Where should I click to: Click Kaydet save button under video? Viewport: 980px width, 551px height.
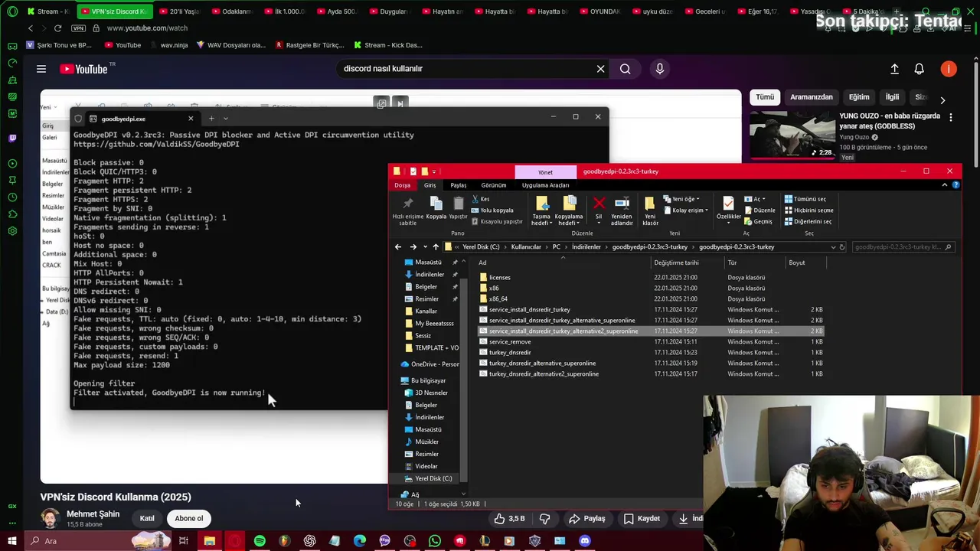tap(642, 518)
